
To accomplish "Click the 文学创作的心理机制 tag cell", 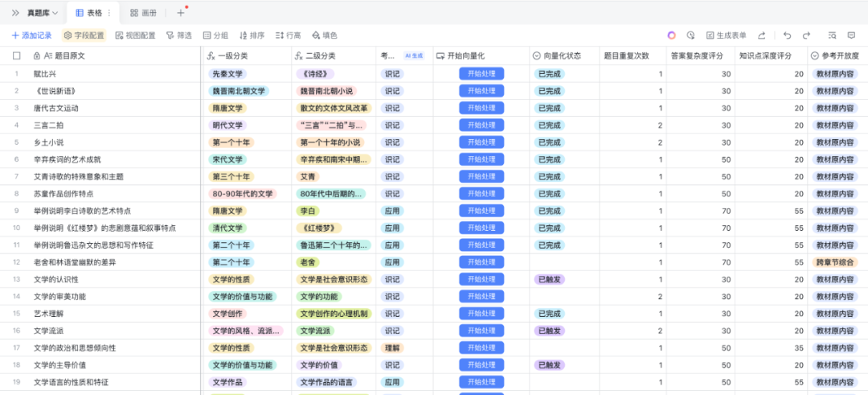I will point(334,314).
